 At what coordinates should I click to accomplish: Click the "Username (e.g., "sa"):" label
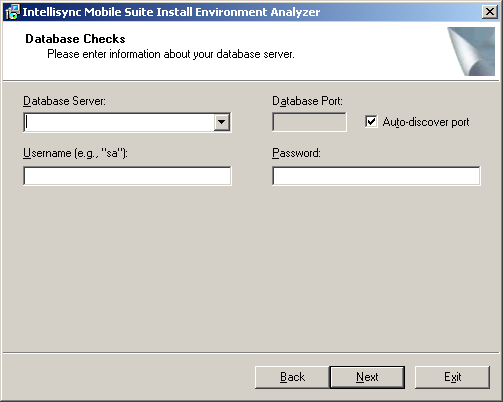(75, 153)
